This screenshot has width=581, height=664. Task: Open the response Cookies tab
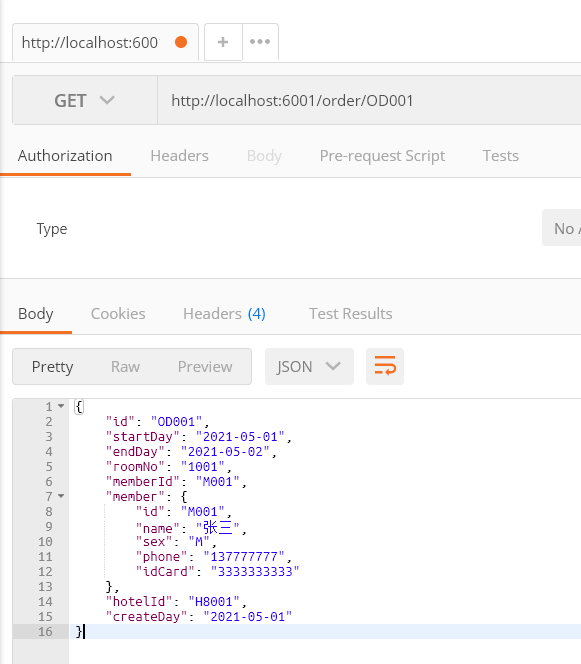coord(118,314)
